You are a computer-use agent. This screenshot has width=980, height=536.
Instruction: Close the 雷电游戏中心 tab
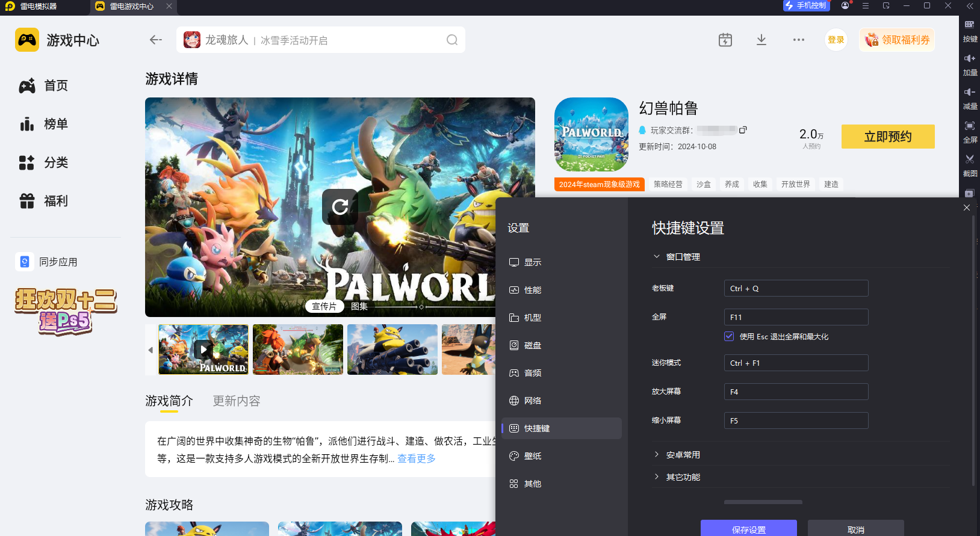(x=169, y=6)
